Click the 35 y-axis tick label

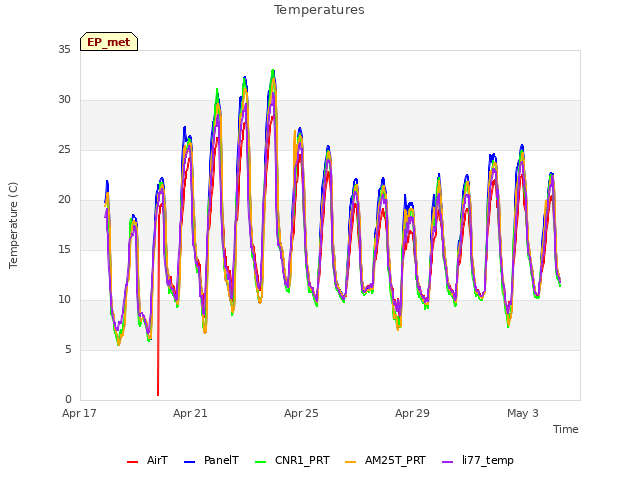64,49
